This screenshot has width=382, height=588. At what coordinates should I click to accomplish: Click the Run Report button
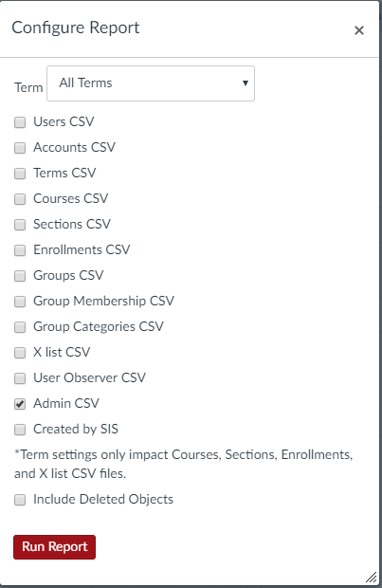coord(54,547)
